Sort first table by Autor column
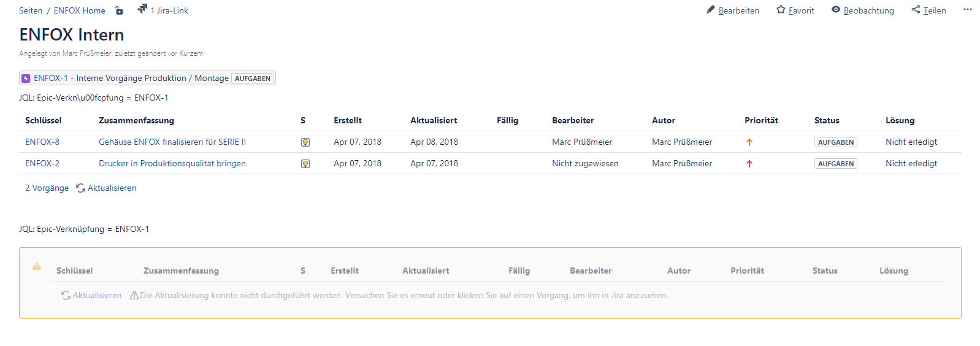980x346 pixels. pos(664,120)
